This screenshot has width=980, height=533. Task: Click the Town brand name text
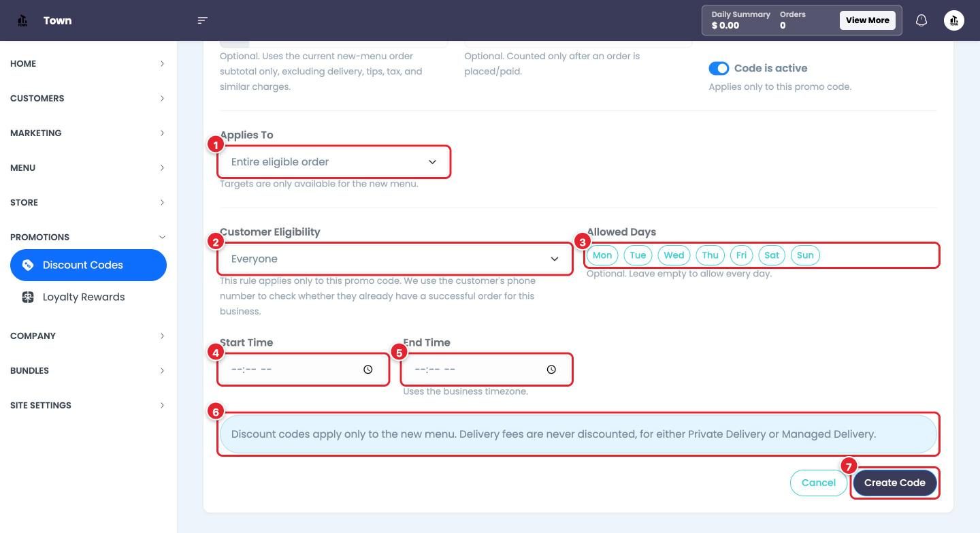57,20
